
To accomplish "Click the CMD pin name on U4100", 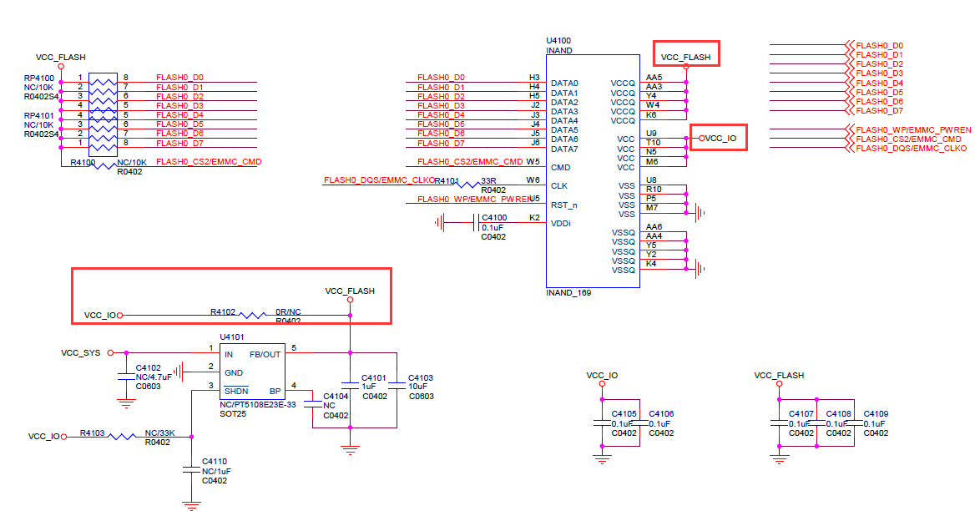I will coord(561,168).
